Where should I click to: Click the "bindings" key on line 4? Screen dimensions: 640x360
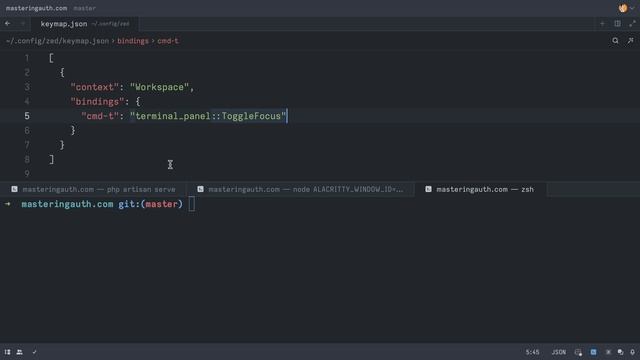pyautogui.click(x=97, y=102)
